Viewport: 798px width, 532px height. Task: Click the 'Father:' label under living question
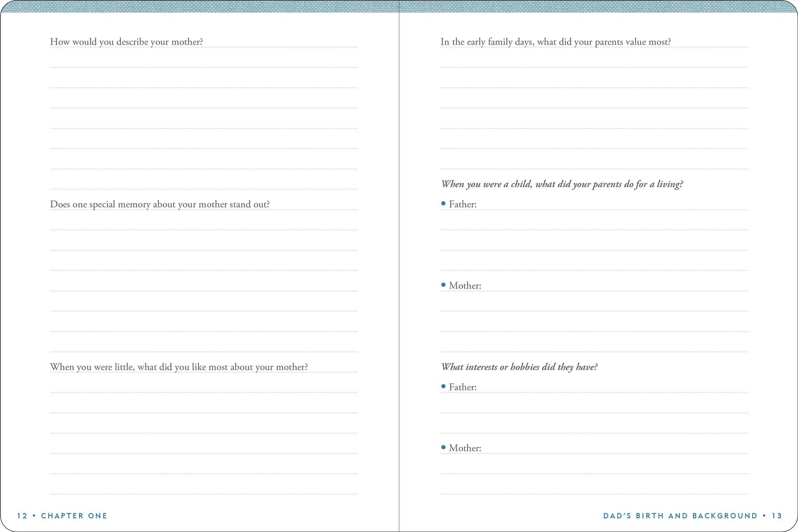point(463,204)
